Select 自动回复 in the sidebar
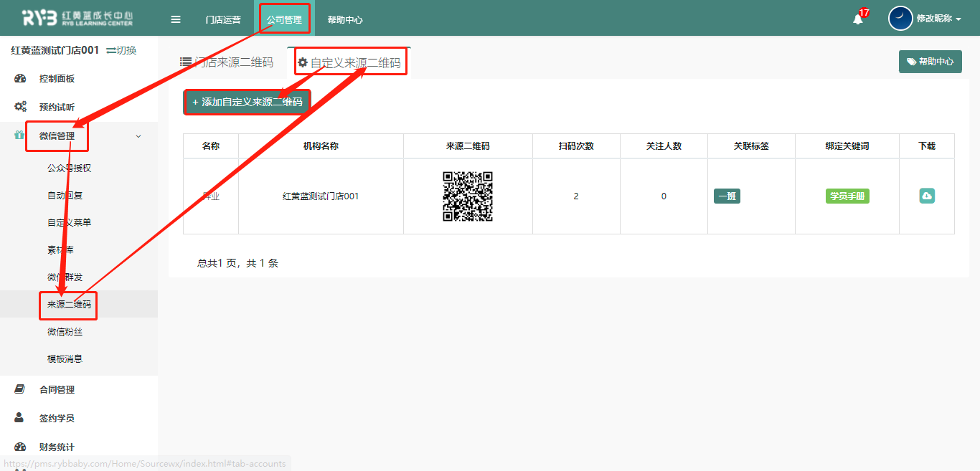 pyautogui.click(x=65, y=195)
